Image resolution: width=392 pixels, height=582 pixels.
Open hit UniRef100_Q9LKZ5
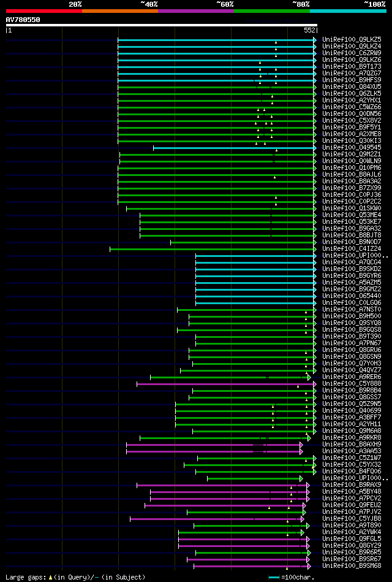[352, 40]
